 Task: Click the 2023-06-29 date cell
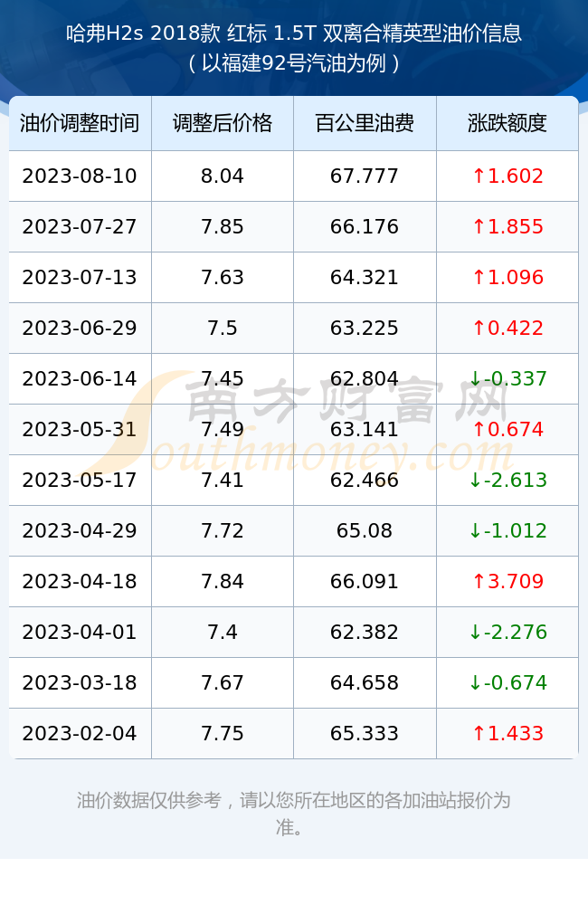(80, 328)
